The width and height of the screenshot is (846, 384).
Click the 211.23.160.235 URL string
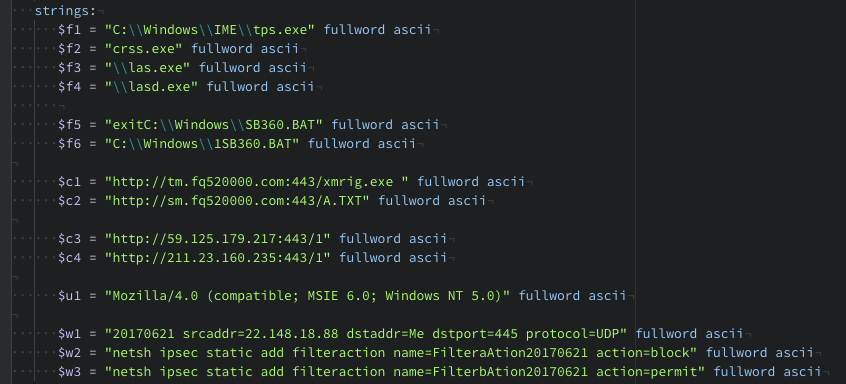[x=218, y=257]
